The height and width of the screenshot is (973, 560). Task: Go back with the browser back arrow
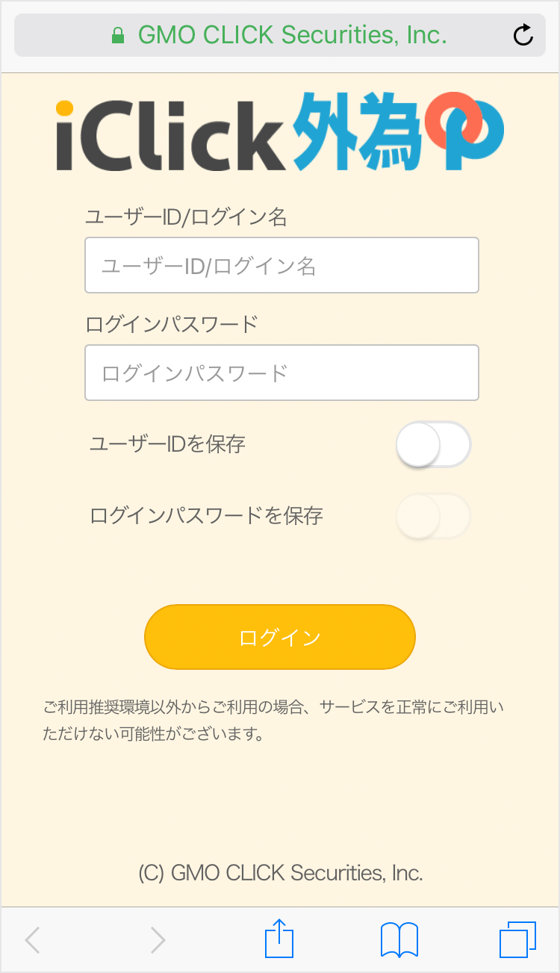tap(32, 939)
